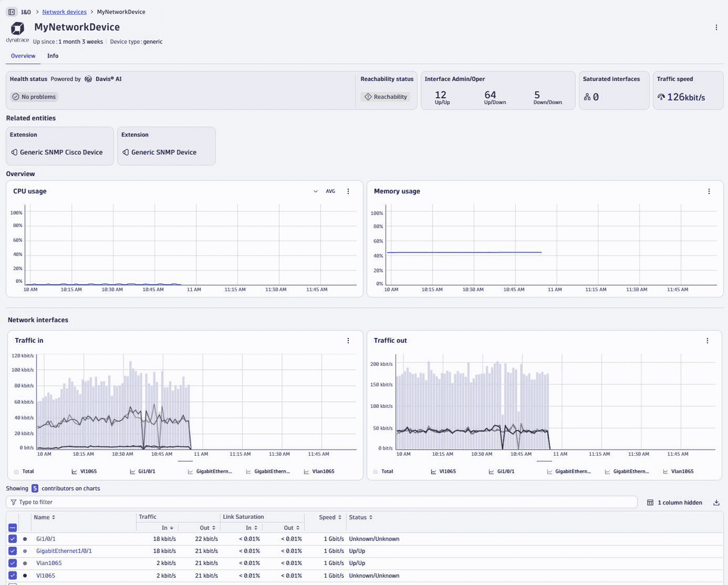Open the CPU usage chart's three-dot menu
Viewport: 728px width, 585px height.
coord(348,191)
